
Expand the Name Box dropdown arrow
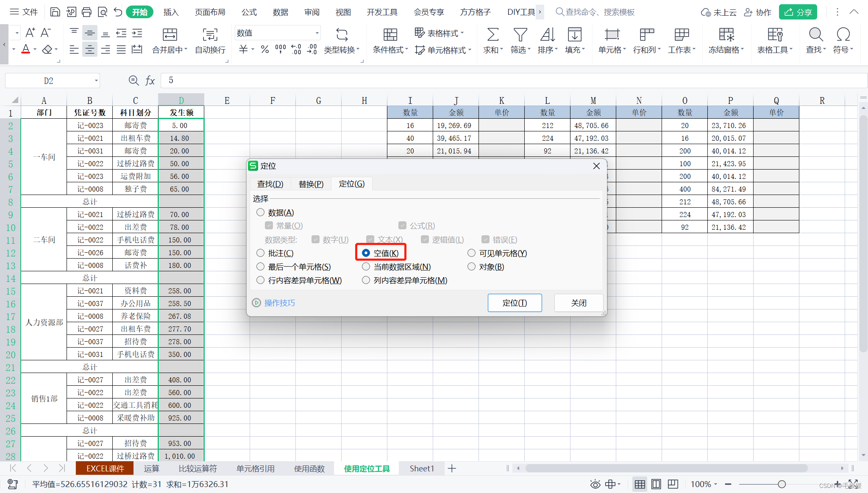96,81
